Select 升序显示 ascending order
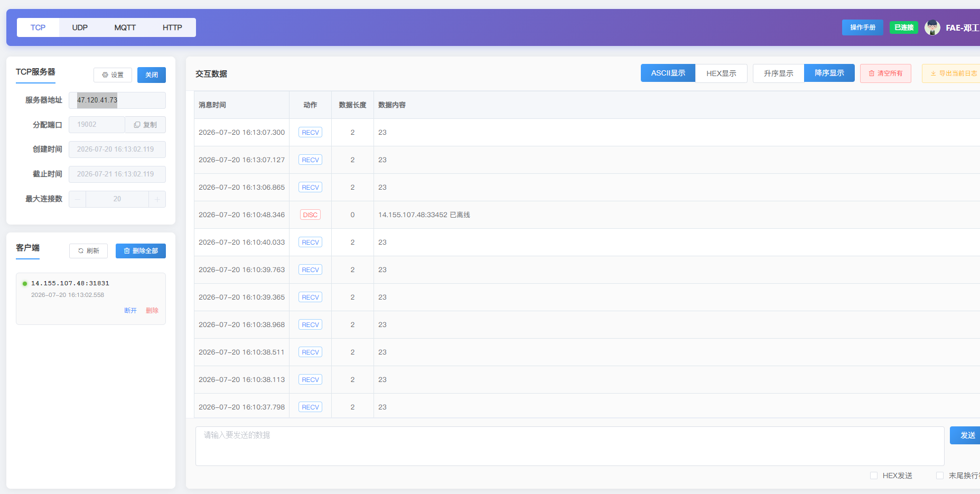The image size is (980, 494). coord(779,73)
